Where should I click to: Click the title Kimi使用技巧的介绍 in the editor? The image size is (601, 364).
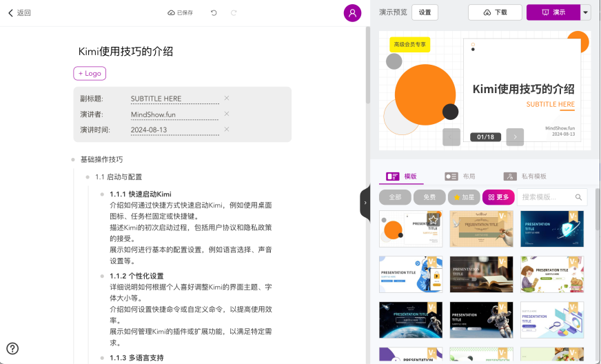(125, 52)
